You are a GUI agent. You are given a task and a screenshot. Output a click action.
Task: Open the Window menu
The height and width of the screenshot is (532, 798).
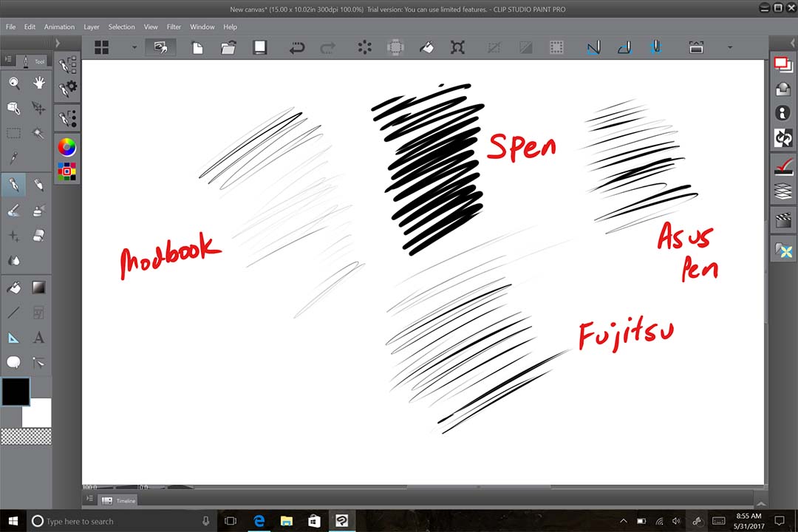tap(202, 27)
